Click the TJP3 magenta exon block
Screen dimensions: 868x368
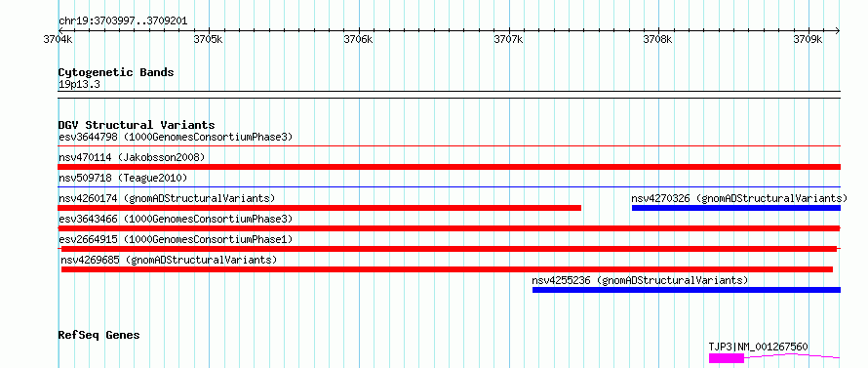(x=727, y=358)
